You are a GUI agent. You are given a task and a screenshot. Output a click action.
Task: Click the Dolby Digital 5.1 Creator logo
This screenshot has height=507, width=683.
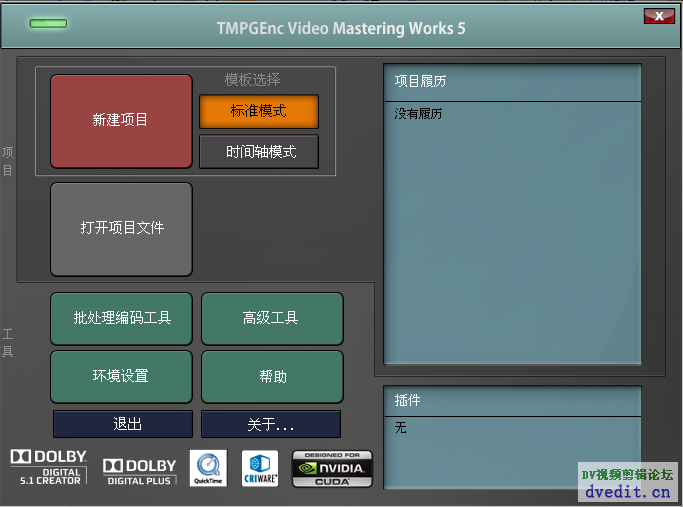click(x=49, y=467)
